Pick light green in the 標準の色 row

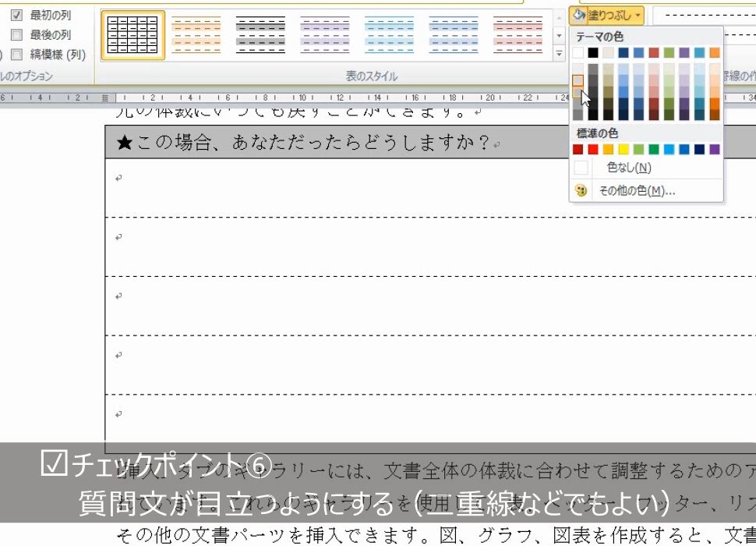coord(639,150)
